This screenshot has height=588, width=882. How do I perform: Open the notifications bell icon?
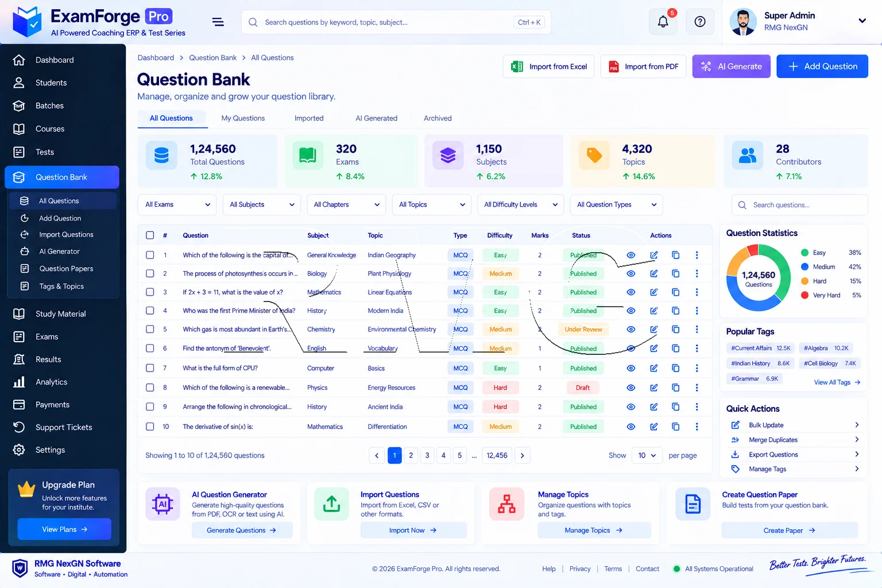tap(663, 22)
